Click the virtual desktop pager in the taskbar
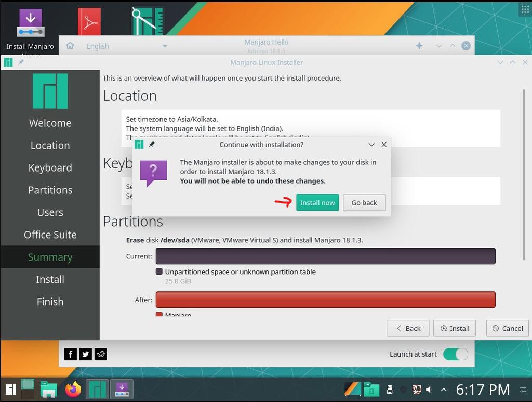The width and height of the screenshot is (532, 402). (28, 389)
